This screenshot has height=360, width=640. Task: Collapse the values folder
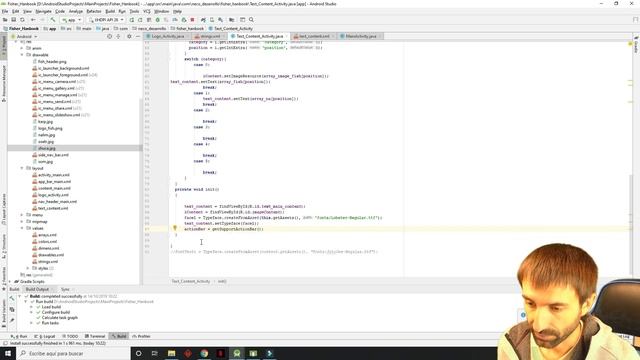pos(22,228)
